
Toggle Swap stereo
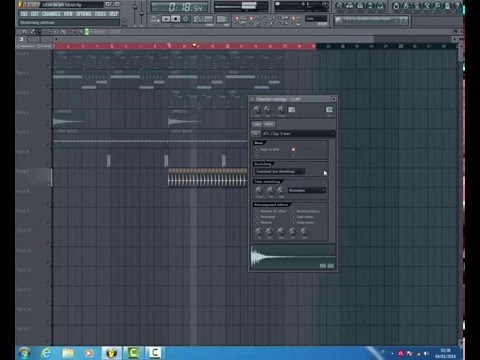[303, 223]
